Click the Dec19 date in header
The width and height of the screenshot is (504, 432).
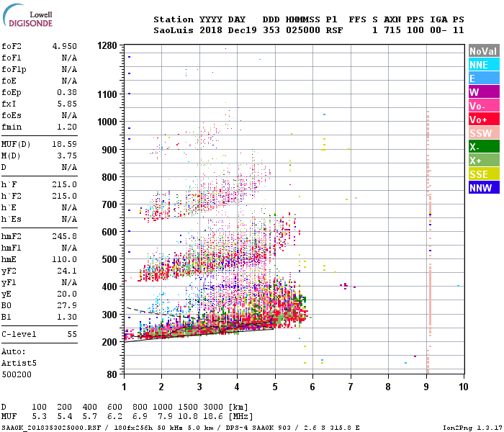242,30
